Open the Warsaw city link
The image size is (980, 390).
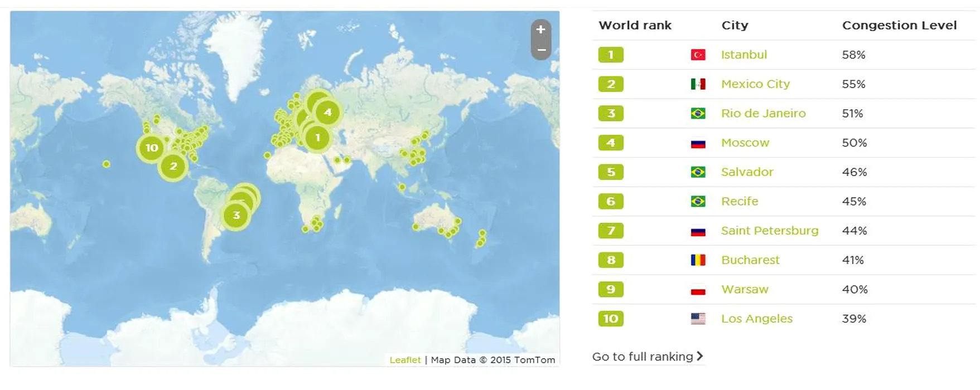coord(745,290)
